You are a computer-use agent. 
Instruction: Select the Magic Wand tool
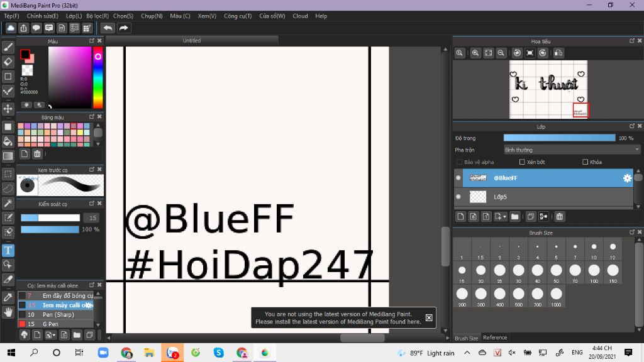point(8,203)
